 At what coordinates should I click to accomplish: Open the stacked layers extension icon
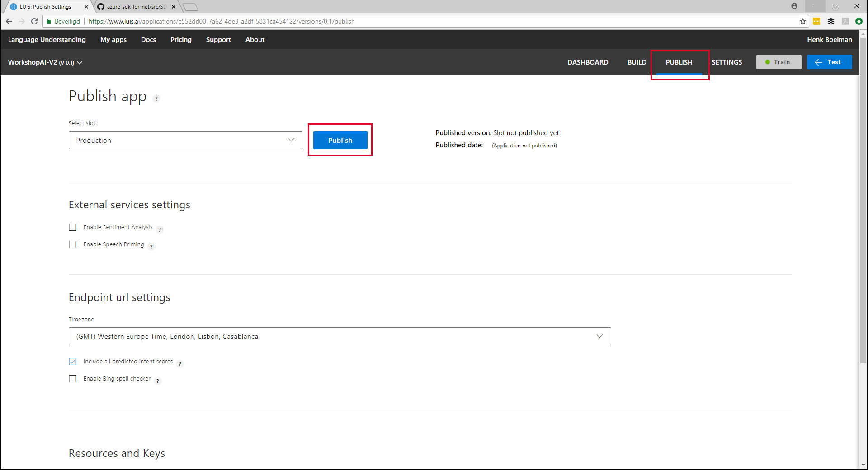831,21
